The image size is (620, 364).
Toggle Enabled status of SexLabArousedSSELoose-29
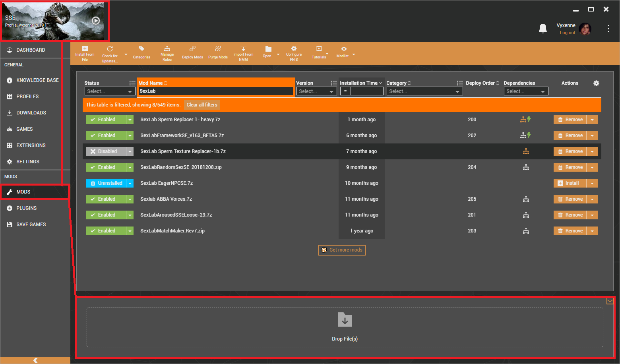pos(106,215)
